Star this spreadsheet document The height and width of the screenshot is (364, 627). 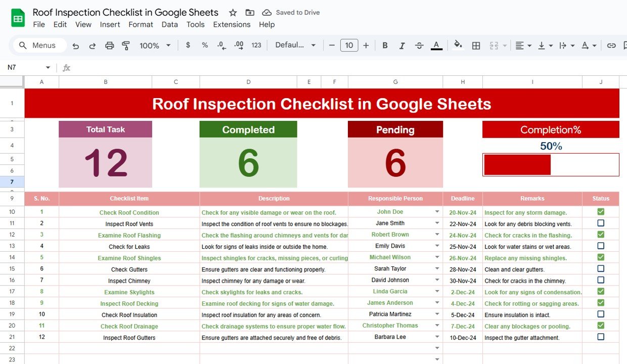(233, 13)
